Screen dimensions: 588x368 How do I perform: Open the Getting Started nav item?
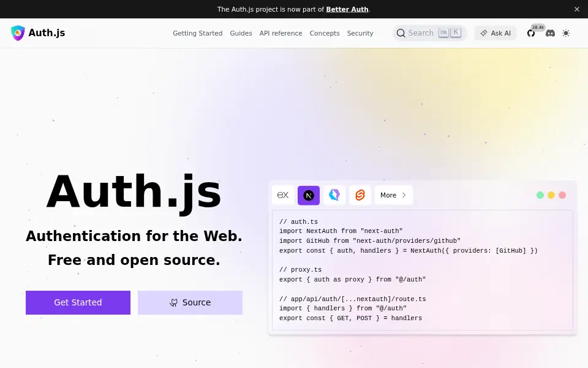click(x=198, y=33)
